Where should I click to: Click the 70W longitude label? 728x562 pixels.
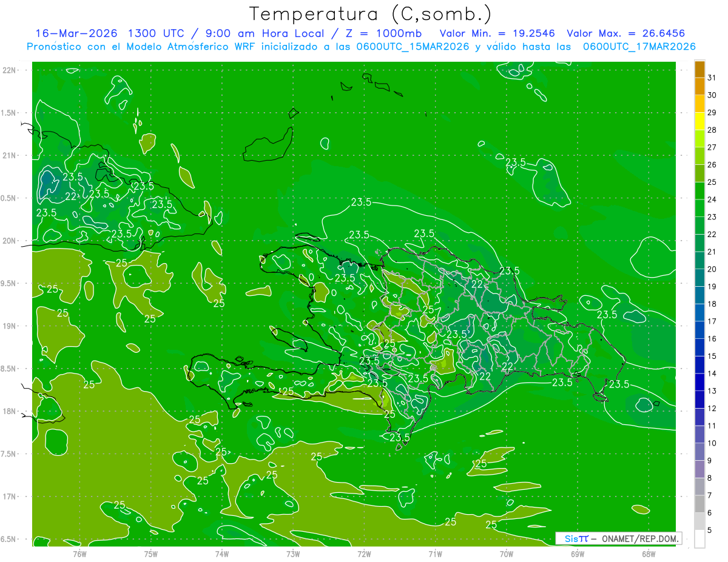(x=507, y=554)
